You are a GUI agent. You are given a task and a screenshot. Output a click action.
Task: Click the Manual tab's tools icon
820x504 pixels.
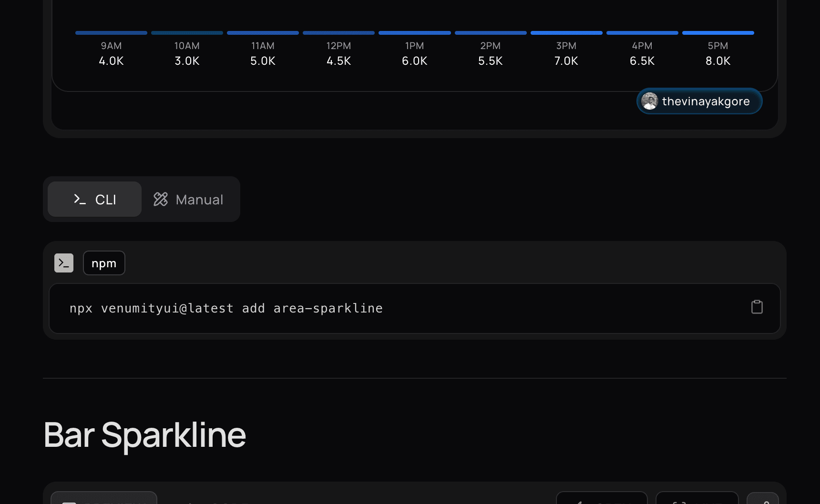161,199
